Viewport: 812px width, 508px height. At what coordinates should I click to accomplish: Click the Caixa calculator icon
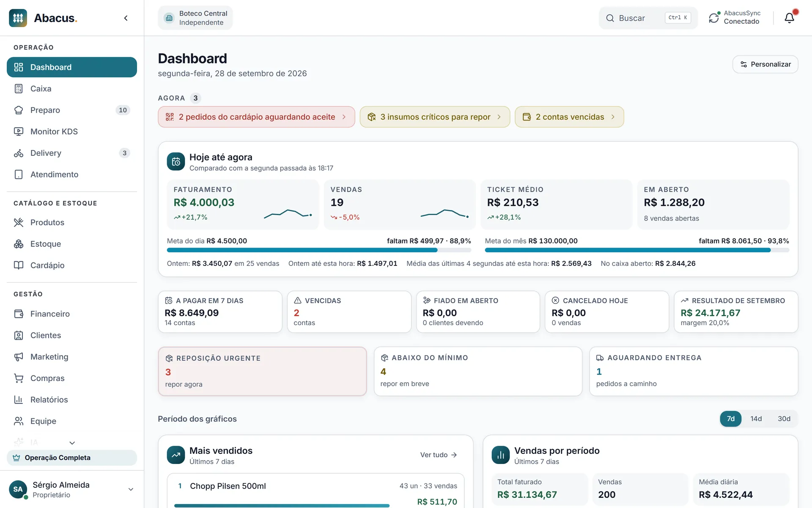(x=19, y=88)
